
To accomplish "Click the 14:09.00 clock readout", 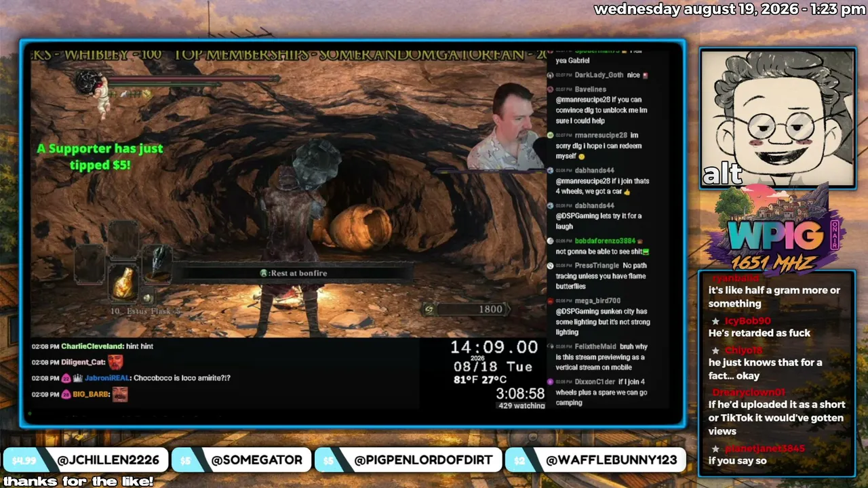I will tap(494, 348).
